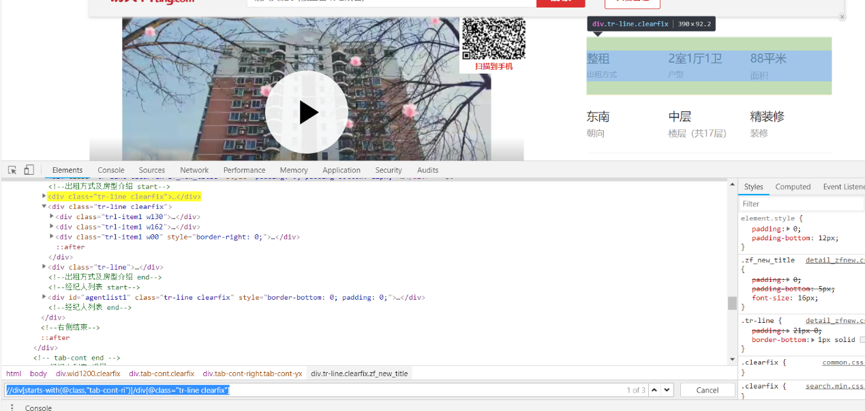Select the Computed sidebar tab

pyautogui.click(x=793, y=186)
